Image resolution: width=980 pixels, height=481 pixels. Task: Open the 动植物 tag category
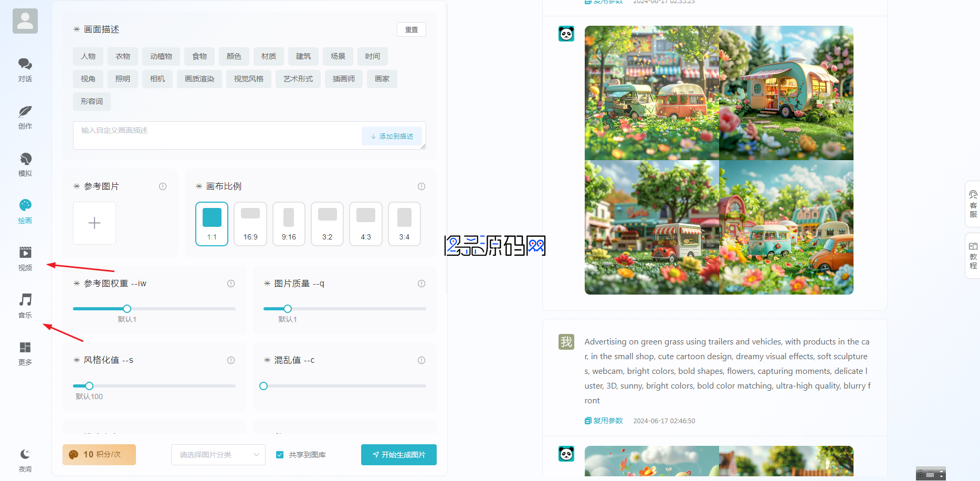[161, 56]
